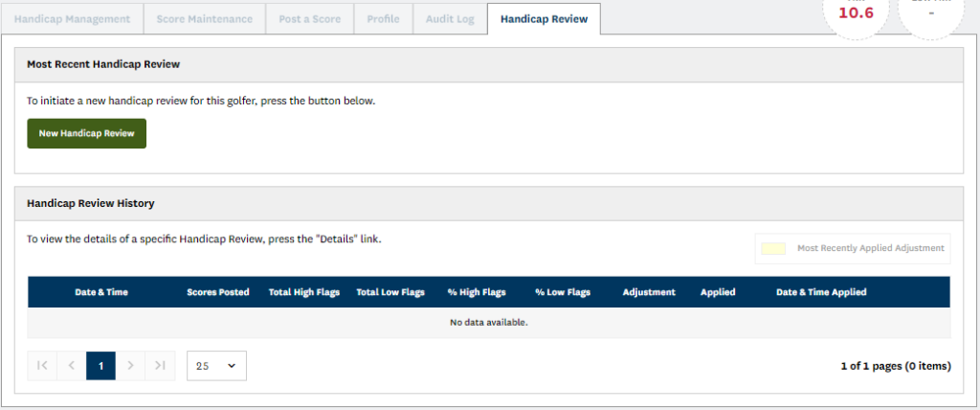
Task: Sort by the Adjustment column
Action: [649, 292]
